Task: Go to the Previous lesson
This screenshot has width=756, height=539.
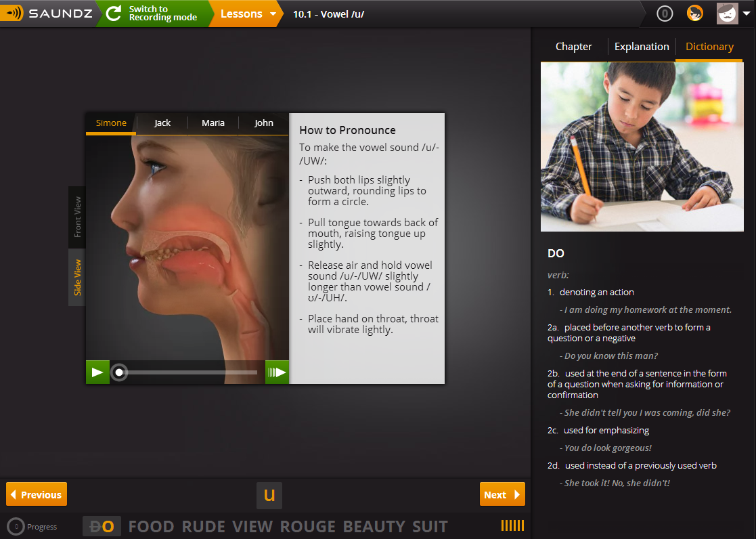Action: pyautogui.click(x=37, y=494)
